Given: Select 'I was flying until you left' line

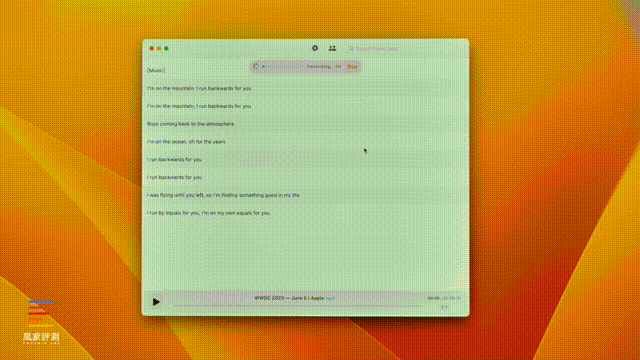Looking at the screenshot, I should [223, 195].
